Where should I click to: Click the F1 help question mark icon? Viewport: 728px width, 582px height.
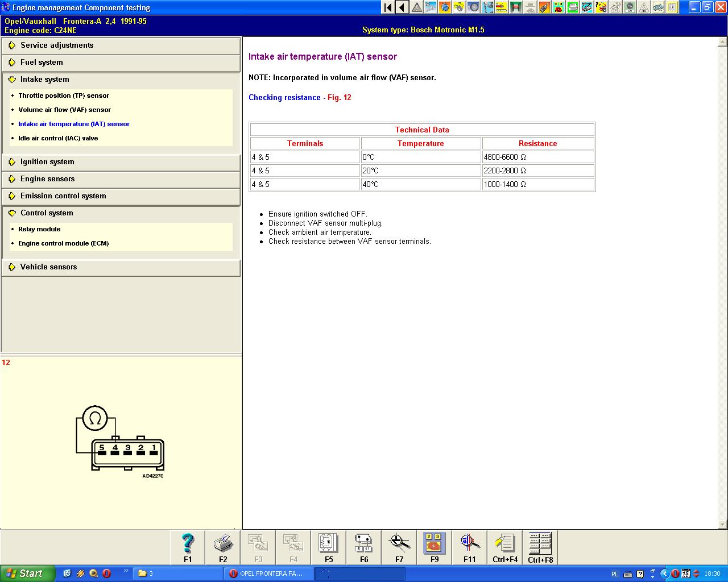[188, 544]
